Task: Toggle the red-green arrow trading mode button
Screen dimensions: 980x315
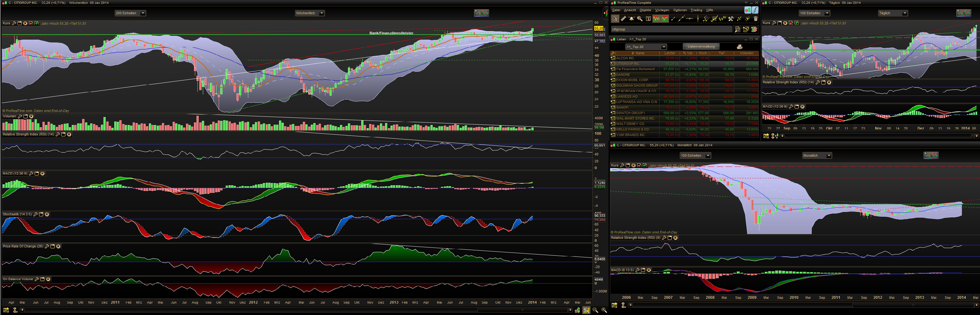Action: [x=755, y=10]
